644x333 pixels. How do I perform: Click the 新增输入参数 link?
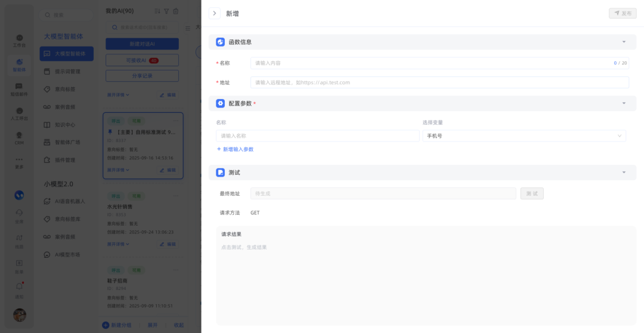point(235,149)
